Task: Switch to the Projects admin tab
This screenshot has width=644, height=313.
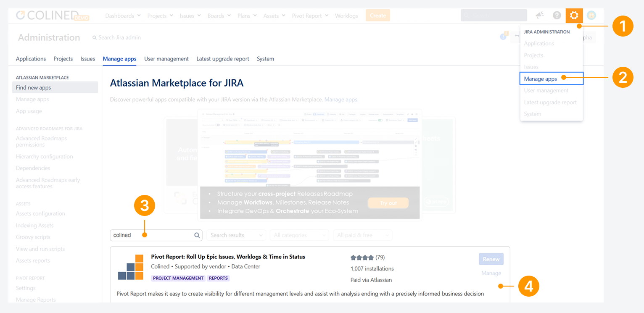Action: click(x=63, y=59)
